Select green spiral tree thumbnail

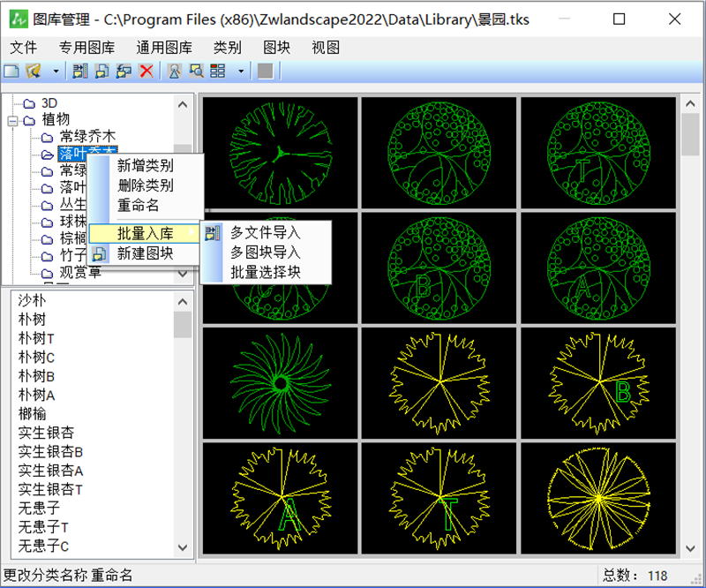pyautogui.click(x=280, y=383)
